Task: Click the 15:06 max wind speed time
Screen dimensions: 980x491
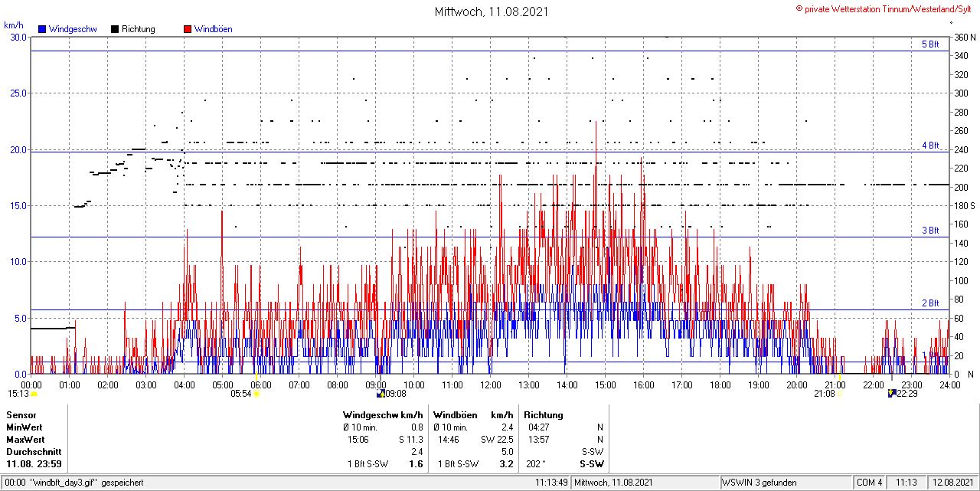Action: click(x=358, y=440)
